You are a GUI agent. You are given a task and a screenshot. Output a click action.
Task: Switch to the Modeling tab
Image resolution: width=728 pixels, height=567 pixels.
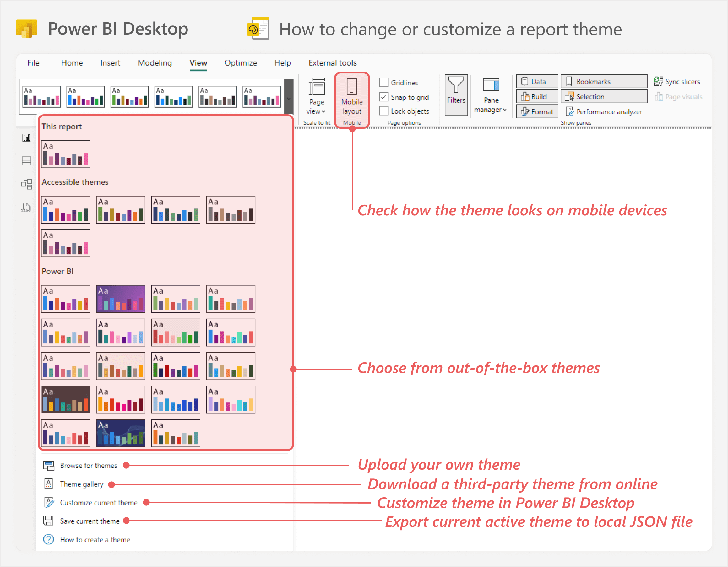point(155,62)
